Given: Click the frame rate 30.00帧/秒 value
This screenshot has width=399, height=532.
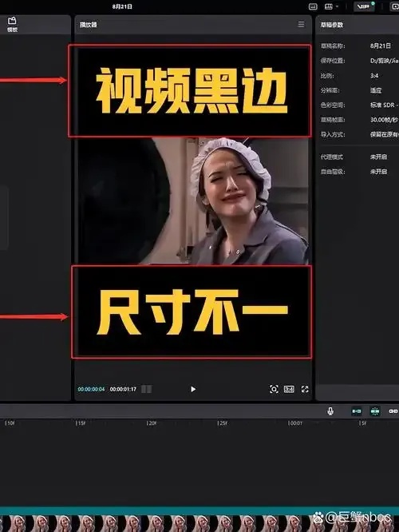Looking at the screenshot, I should 384,120.
